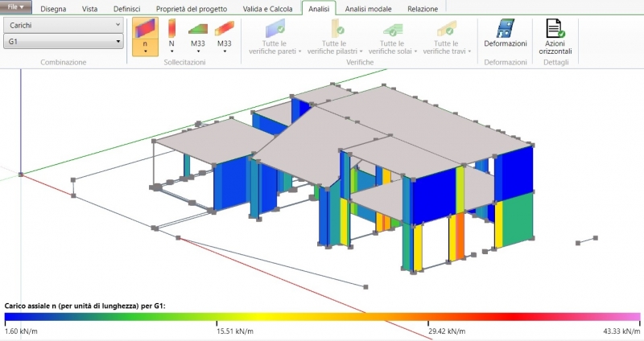Click the Verifiche group label
Viewport: 644px width, 341px height.
pos(360,63)
